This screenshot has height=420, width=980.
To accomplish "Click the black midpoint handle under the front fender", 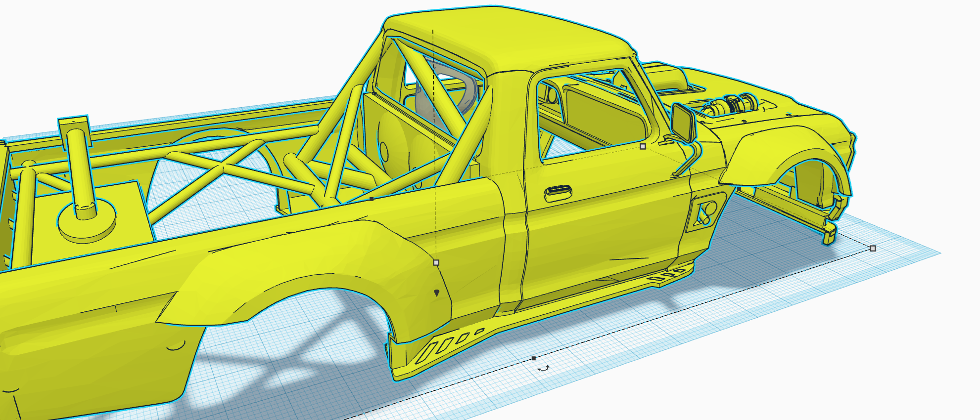I will (x=739, y=189).
